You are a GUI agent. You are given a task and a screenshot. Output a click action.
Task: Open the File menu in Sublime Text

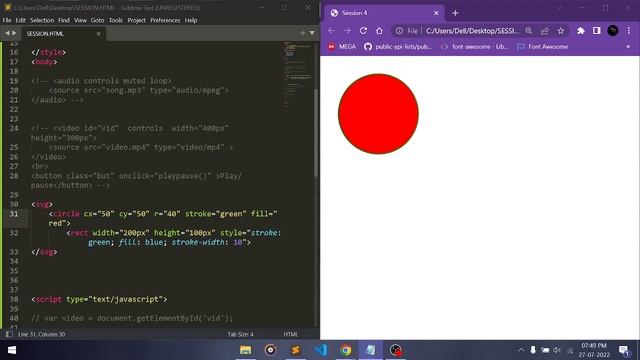7,20
